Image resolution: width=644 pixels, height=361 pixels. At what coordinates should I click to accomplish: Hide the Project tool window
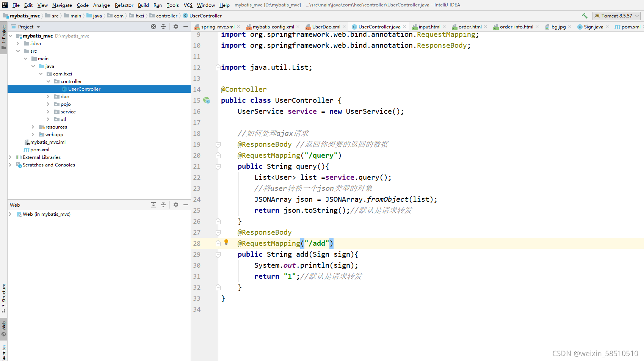point(185,27)
